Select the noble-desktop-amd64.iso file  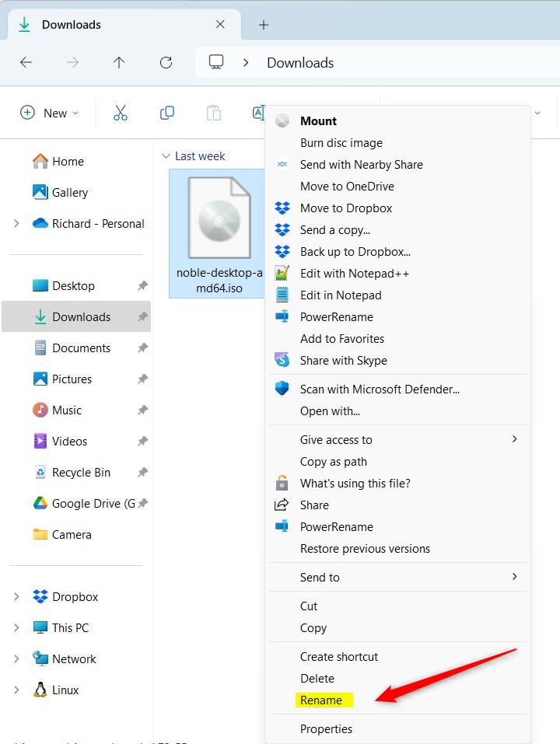pos(219,233)
